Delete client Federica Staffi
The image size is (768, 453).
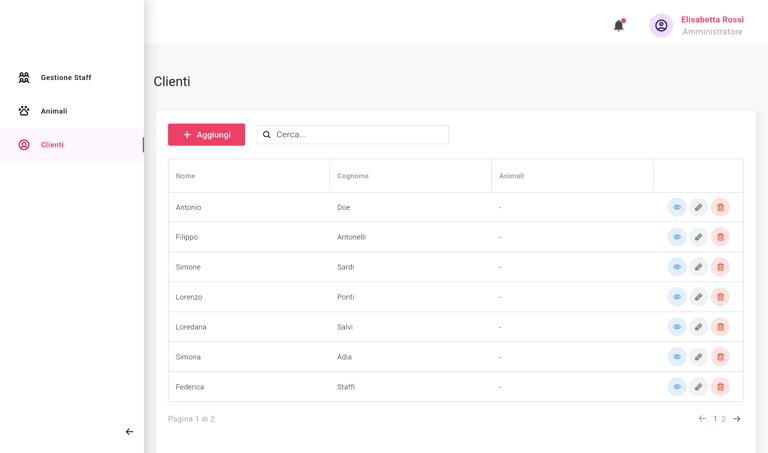pos(720,387)
